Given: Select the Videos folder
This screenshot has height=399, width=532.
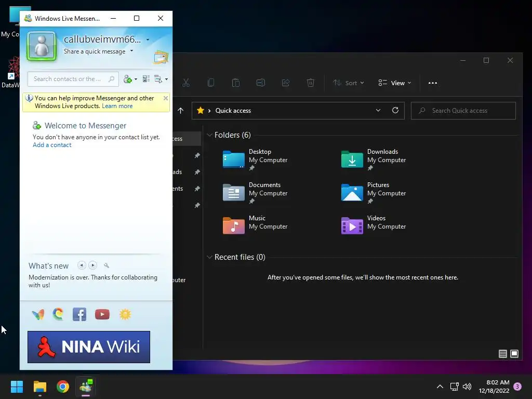Looking at the screenshot, I should tap(375, 225).
